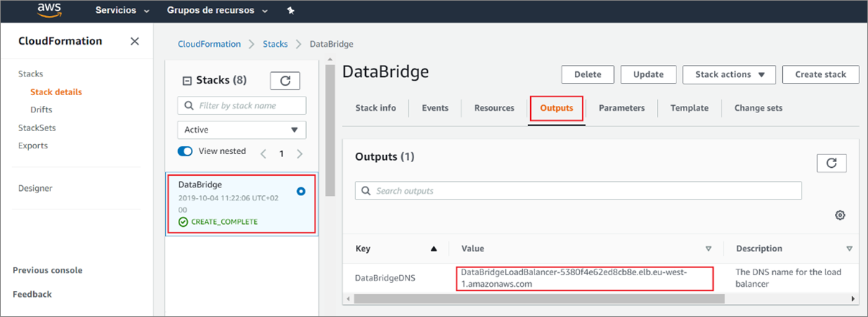Click Description column sort triangle
The width and height of the screenshot is (868, 317).
pos(849,249)
